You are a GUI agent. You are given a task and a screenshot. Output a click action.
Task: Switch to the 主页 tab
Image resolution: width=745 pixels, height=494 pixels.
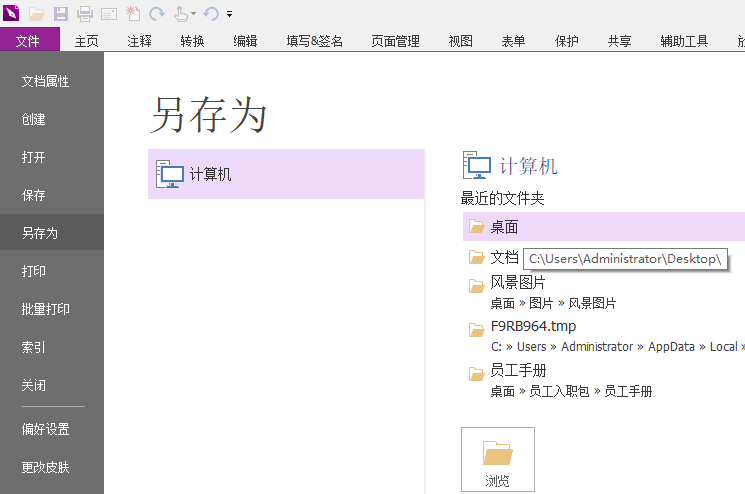pos(86,41)
